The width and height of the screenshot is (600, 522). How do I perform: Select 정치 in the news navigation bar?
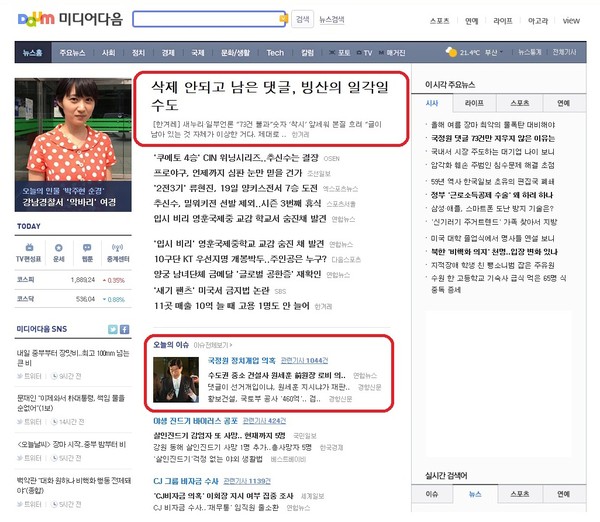pyautogui.click(x=138, y=52)
